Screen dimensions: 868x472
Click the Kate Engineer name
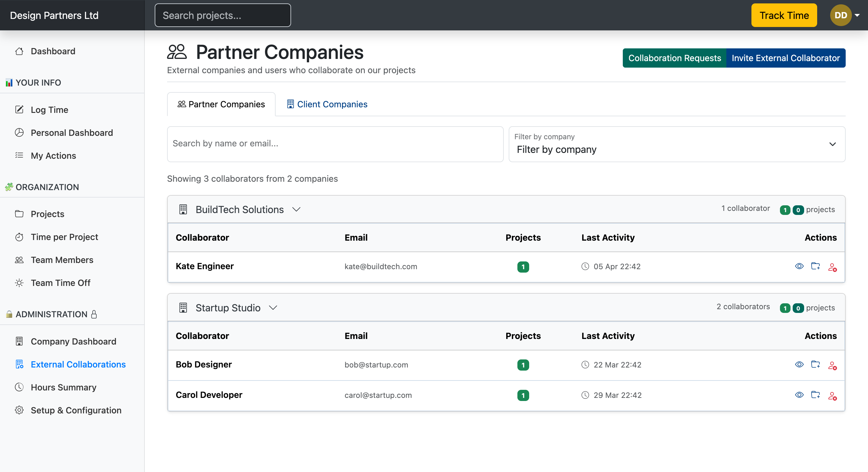click(x=205, y=266)
